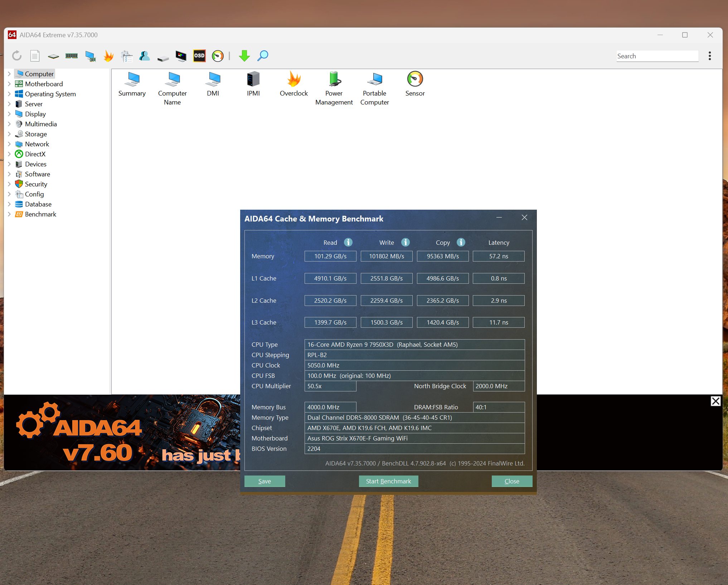The width and height of the screenshot is (728, 585).
Task: Click the Read info icon
Action: pyautogui.click(x=348, y=242)
